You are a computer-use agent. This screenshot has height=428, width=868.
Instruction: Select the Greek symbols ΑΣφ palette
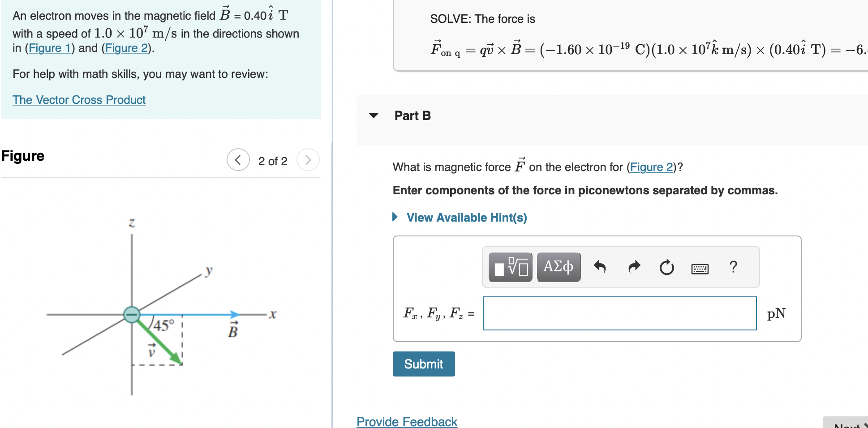tap(558, 267)
